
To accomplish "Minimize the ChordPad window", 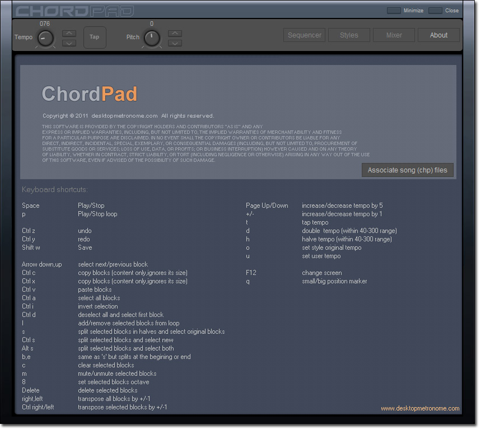I will pos(394,11).
